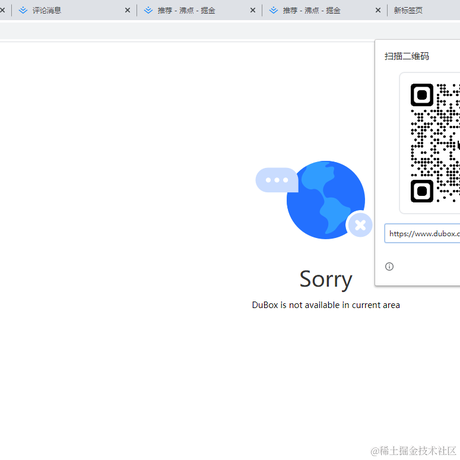Image resolution: width=460 pixels, height=460 pixels.
Task: Click the dubox URL field in QR panel
Action: click(422, 233)
